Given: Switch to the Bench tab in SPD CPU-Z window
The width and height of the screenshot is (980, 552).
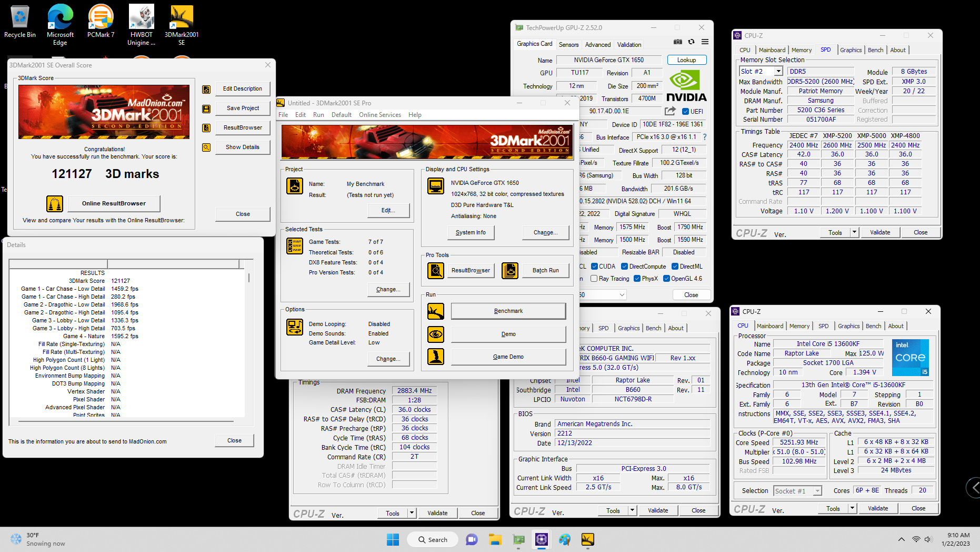Looking at the screenshot, I should tap(876, 50).
